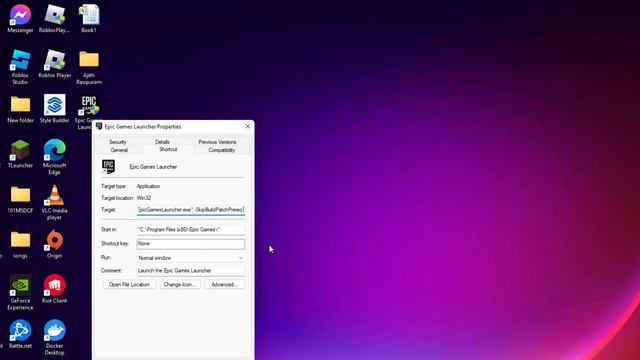
Task: Switch to the General tab
Action: [119, 150]
